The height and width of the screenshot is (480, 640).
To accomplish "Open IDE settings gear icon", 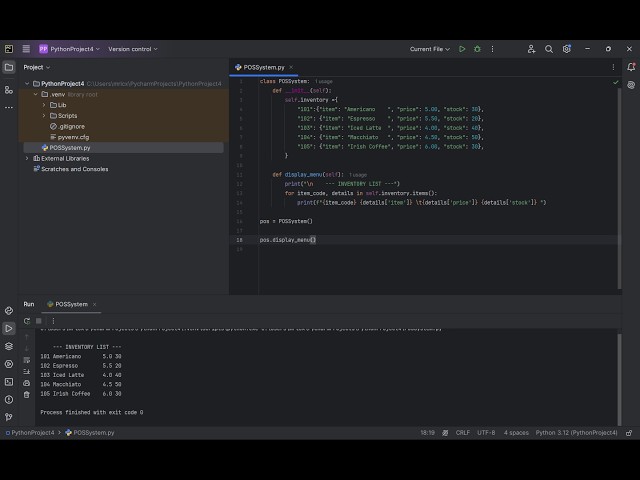I will click(567, 49).
